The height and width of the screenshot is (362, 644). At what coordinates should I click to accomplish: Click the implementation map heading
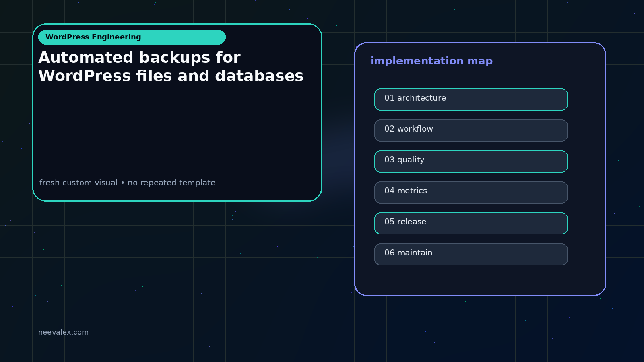pyautogui.click(x=431, y=61)
